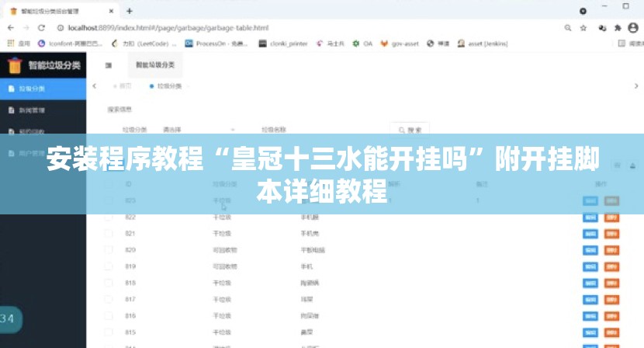The width and height of the screenshot is (644, 348).
Task: Click orange delete button for row 819
Action: pos(611,266)
